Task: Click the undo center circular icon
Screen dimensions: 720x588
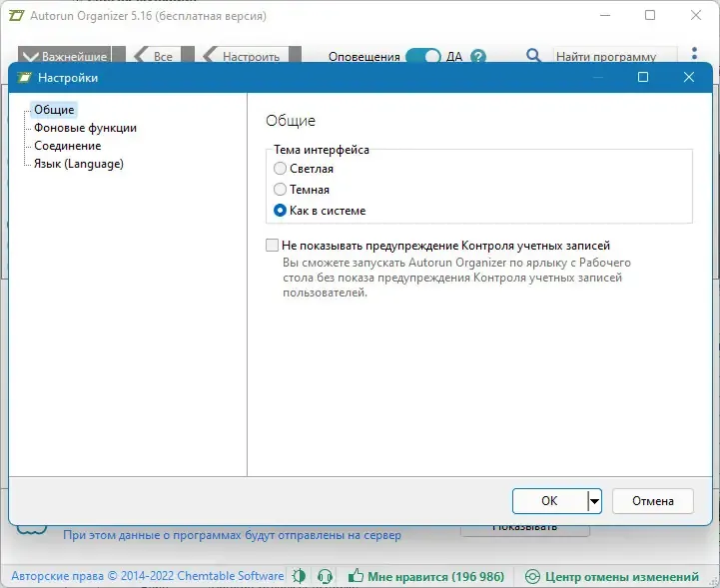Action: pyautogui.click(x=532, y=577)
